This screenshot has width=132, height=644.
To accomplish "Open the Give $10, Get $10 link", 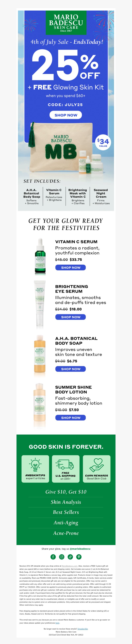I will 66,492.
